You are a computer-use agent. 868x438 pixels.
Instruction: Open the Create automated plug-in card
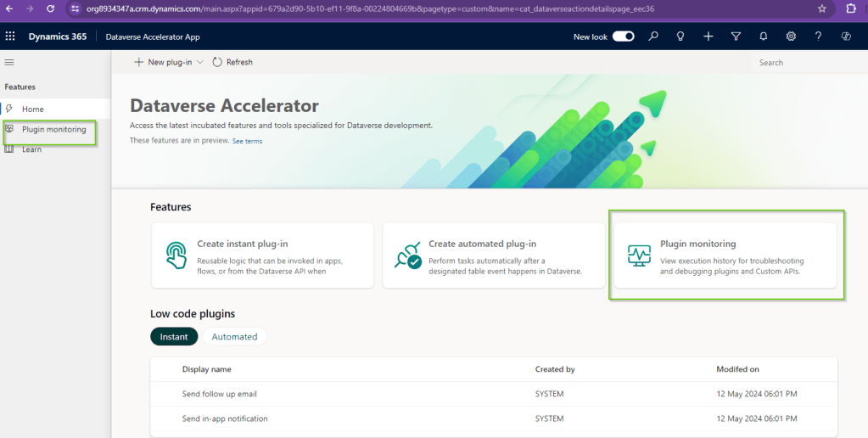coord(492,255)
